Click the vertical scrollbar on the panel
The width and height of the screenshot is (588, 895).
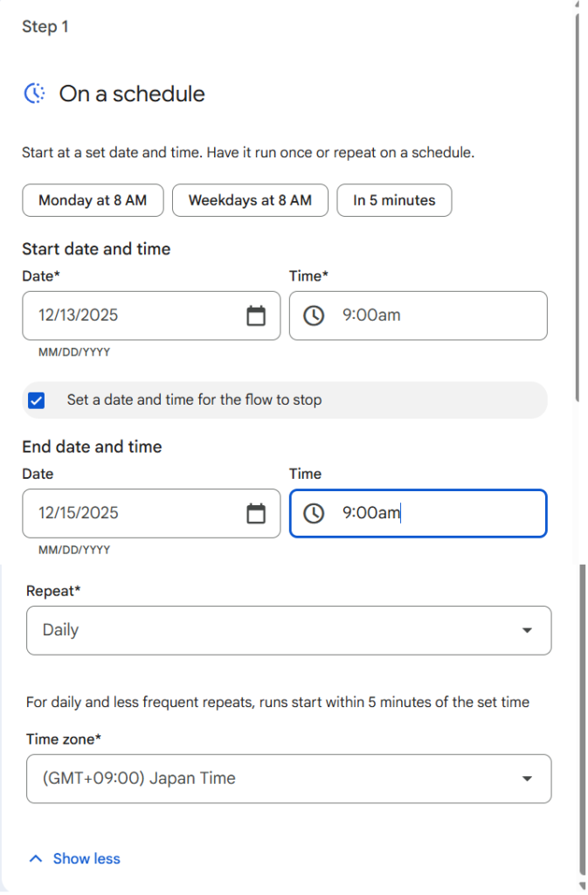578,210
